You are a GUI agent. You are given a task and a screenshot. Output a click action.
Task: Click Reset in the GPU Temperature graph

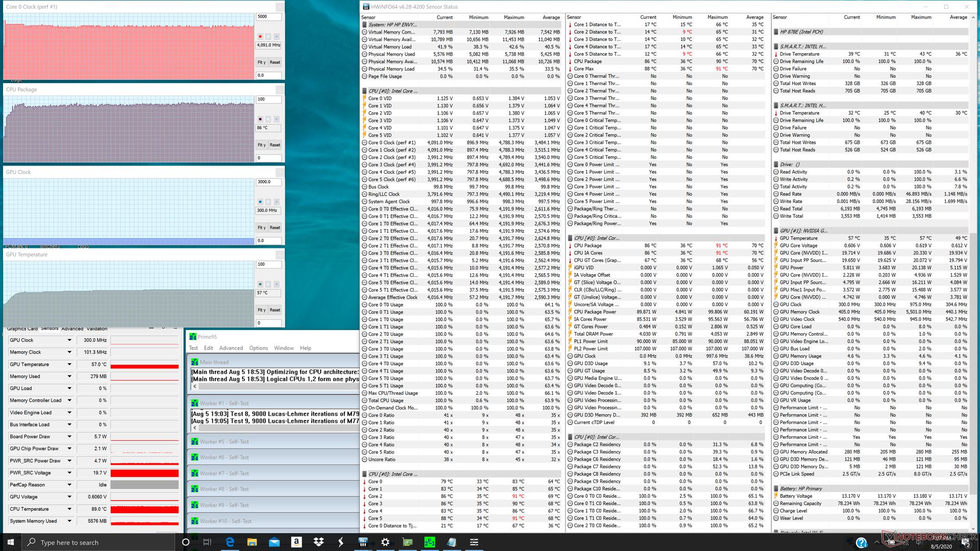[275, 310]
